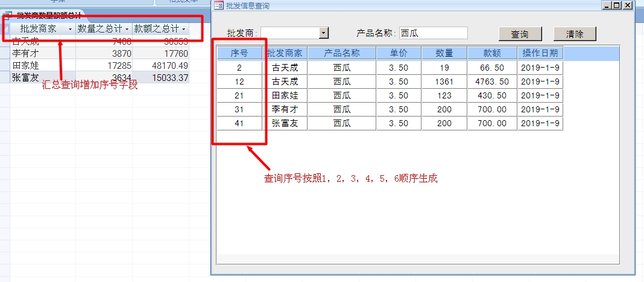
Task: Click the 款额 cell showing 66.50
Action: click(492, 68)
